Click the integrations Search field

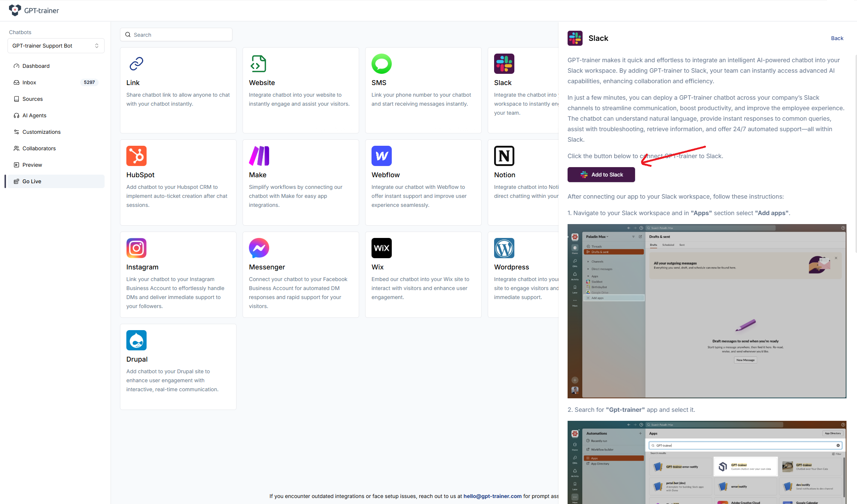pyautogui.click(x=176, y=35)
